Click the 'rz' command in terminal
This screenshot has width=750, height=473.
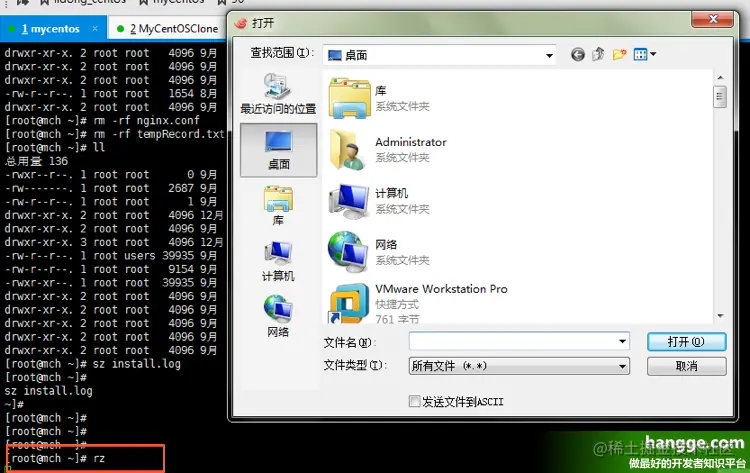99,459
